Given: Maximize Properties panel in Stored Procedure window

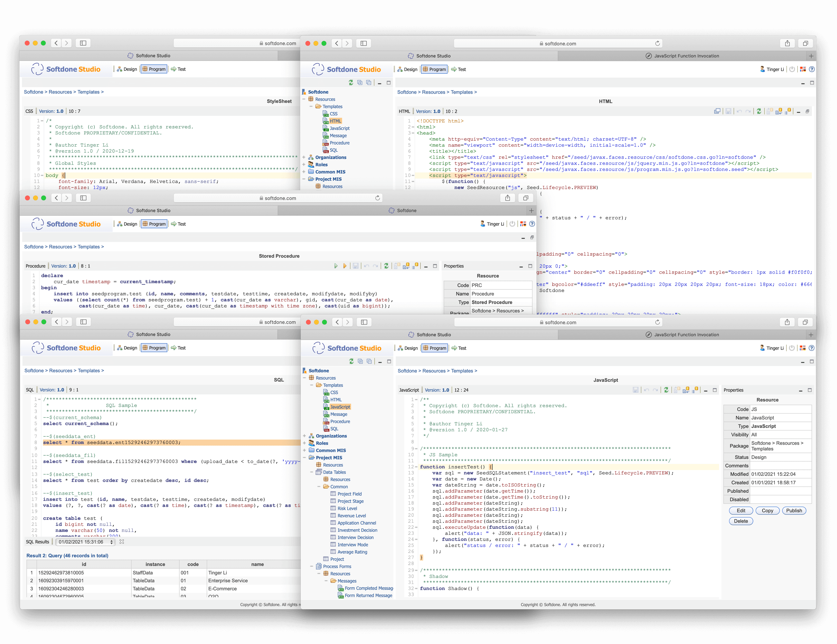Looking at the screenshot, I should click(531, 266).
